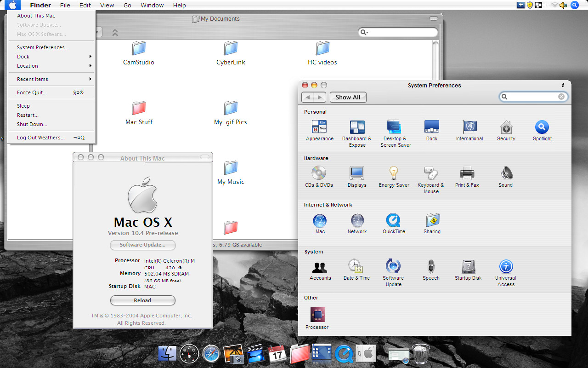Click the My Documents toolbar toggle pill
588x368 pixels.
click(434, 19)
